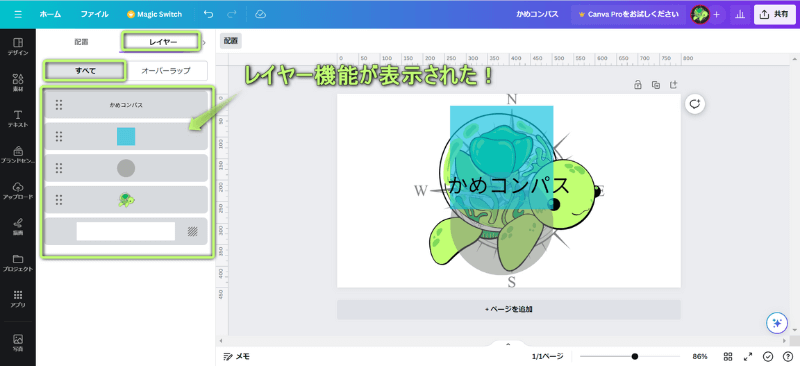Image resolution: width=800 pixels, height=366 pixels.
Task: Open the 86% zoom level menu
Action: (x=699, y=356)
